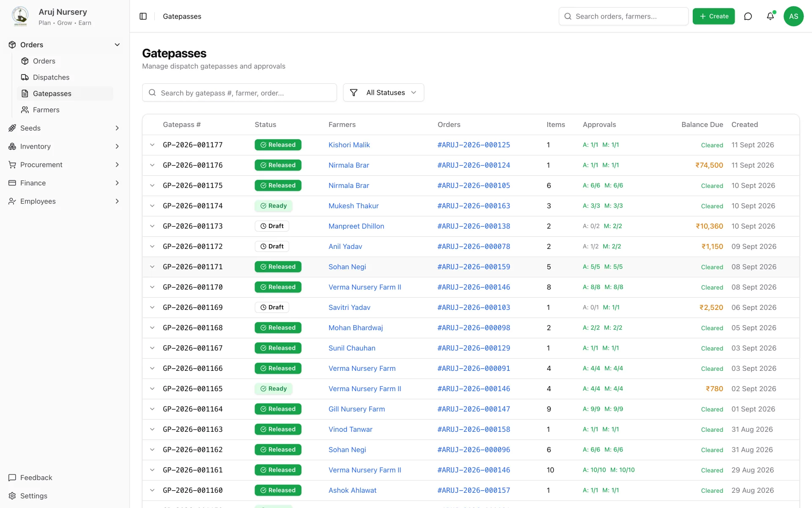812x508 pixels.
Task: Go to Dispatches page
Action: click(x=65, y=77)
